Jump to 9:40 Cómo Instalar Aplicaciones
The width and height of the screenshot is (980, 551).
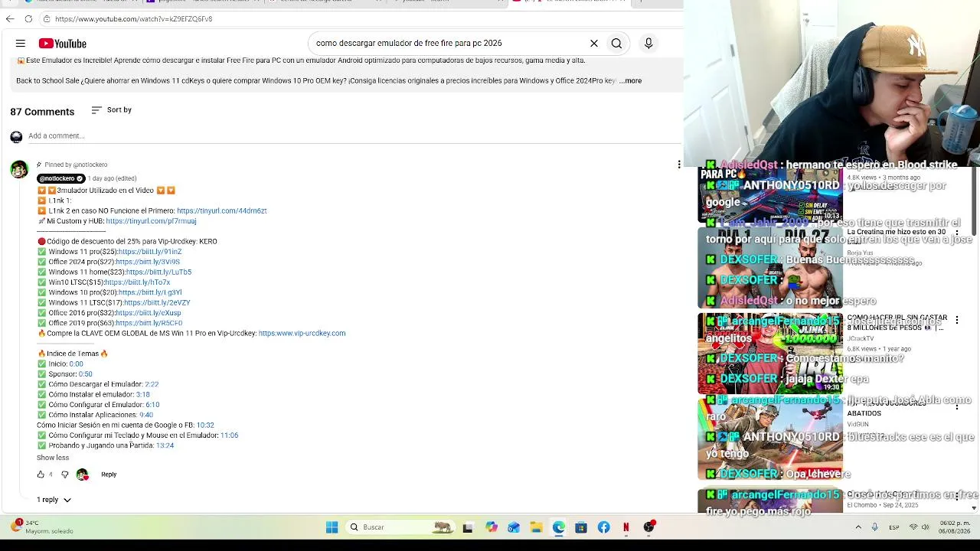pos(146,415)
